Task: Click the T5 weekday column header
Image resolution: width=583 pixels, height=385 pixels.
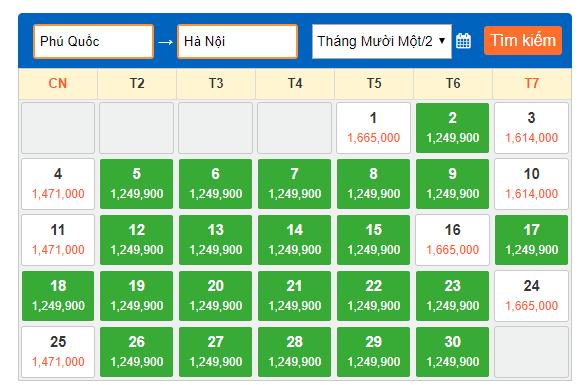Action: [x=374, y=83]
